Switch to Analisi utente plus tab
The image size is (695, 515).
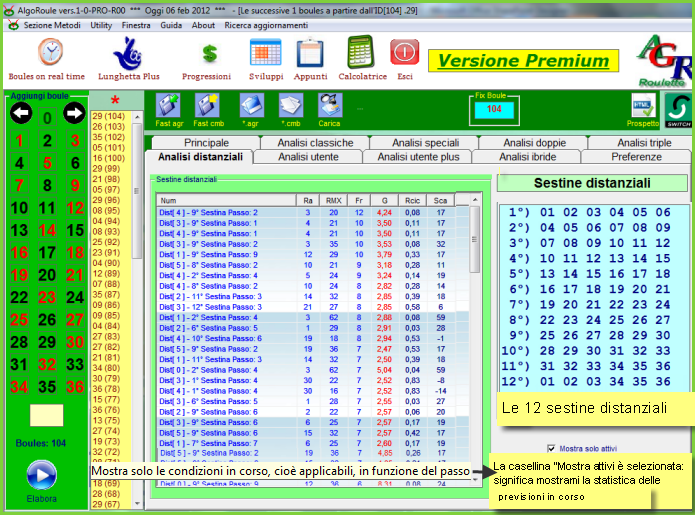click(418, 157)
